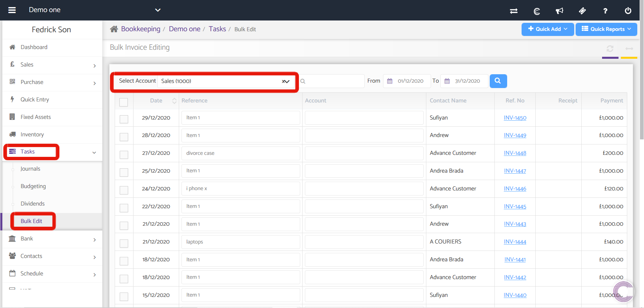Click Bookkeeping breadcrumb link
The image size is (644, 308).
point(141,29)
